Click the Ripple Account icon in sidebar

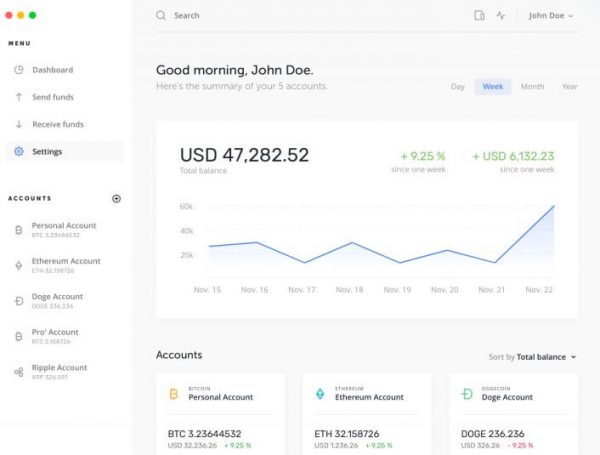coord(18,372)
